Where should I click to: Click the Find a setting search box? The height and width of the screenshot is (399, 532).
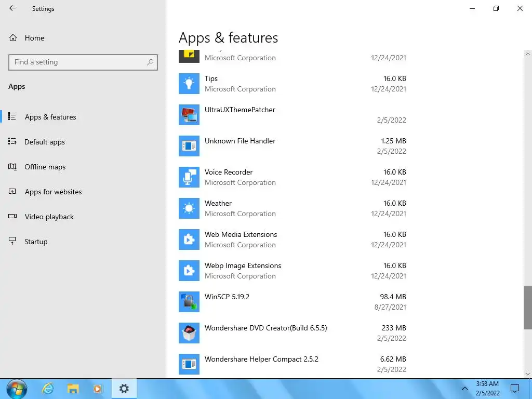[83, 62]
